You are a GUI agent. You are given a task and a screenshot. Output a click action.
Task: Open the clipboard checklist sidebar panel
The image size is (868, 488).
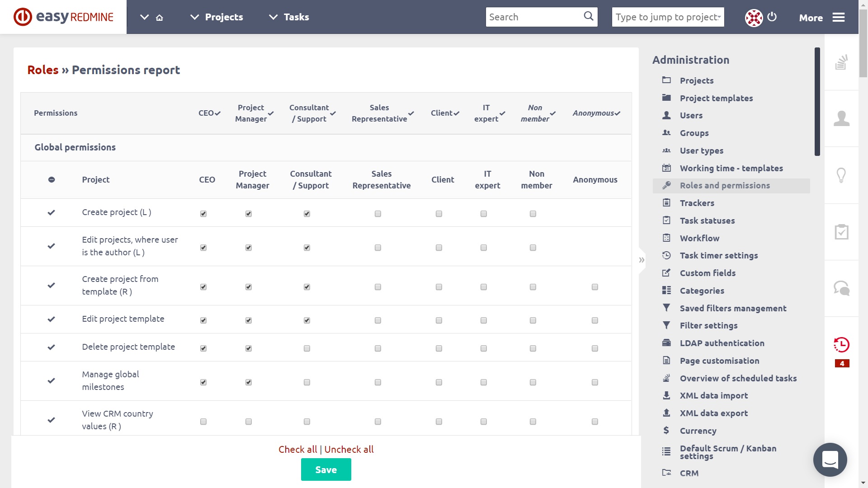coord(841,231)
